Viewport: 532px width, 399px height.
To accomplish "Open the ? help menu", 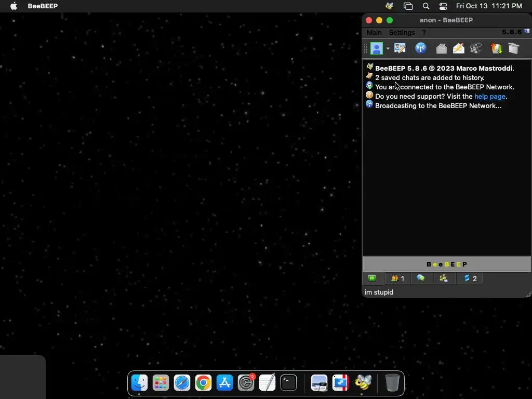I will 424,32.
